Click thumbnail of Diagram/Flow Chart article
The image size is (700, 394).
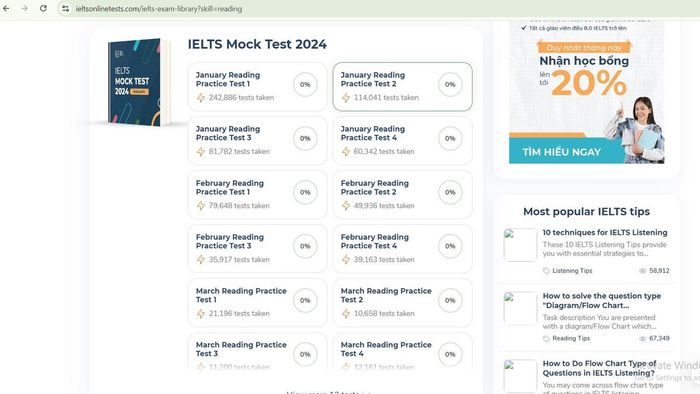520,308
